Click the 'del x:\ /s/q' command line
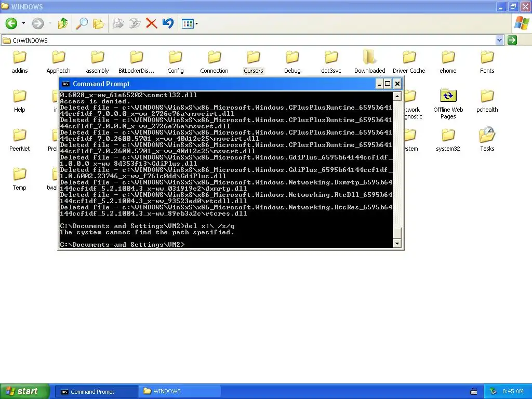Viewport: 532px width, 399px height. click(x=210, y=226)
